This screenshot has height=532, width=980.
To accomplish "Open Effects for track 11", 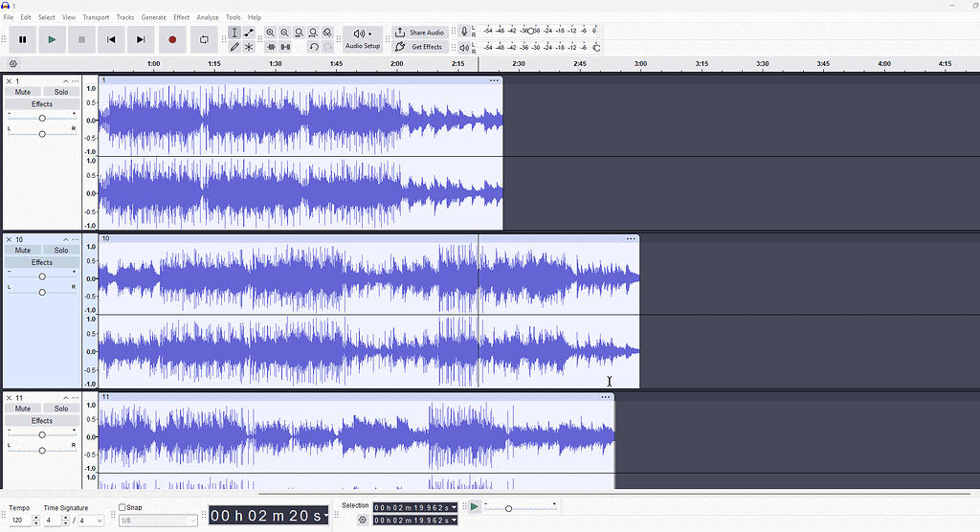I will coord(42,421).
